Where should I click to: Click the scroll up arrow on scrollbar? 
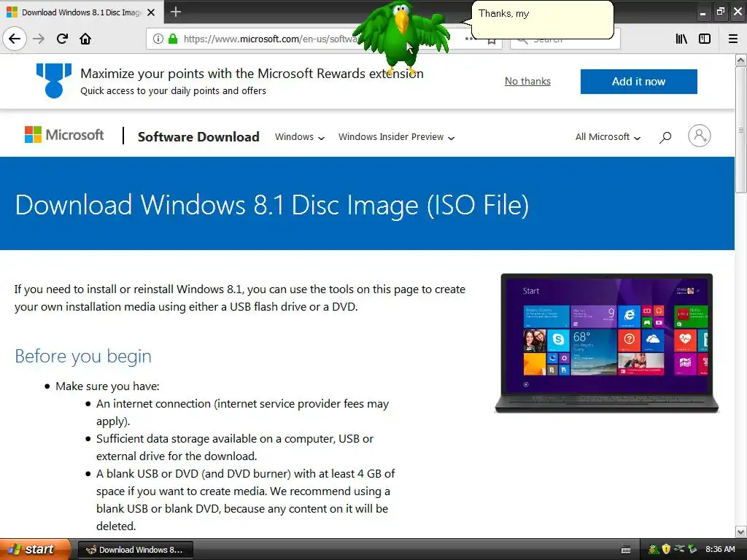[740, 60]
